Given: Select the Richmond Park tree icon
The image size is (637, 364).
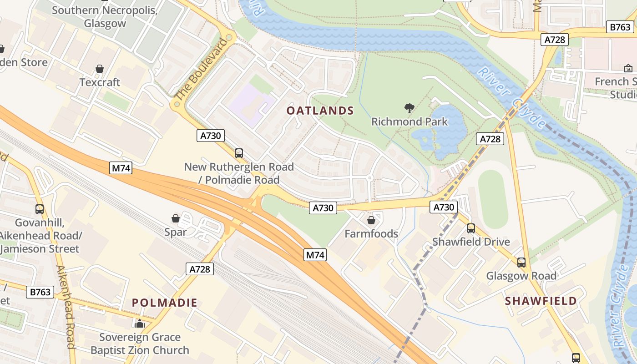Looking at the screenshot, I should [409, 108].
